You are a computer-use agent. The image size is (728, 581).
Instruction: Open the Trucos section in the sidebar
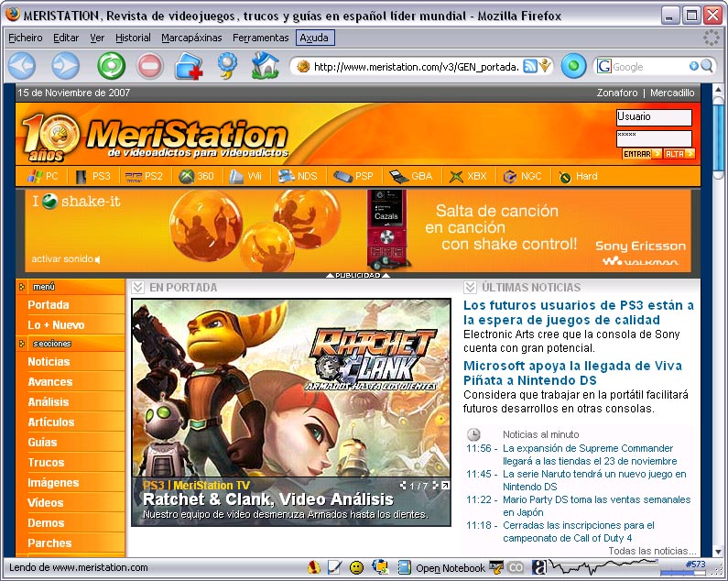[46, 463]
